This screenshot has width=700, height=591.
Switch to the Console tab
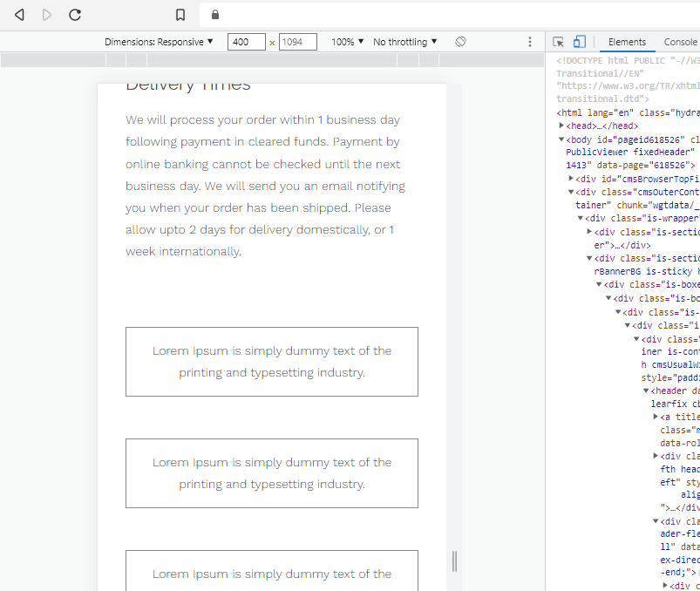[x=680, y=42]
